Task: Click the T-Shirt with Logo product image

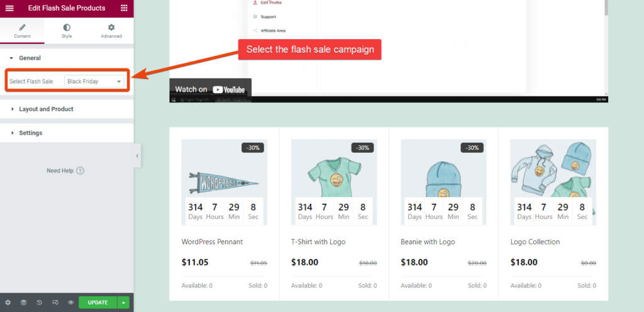Action: [x=334, y=182]
